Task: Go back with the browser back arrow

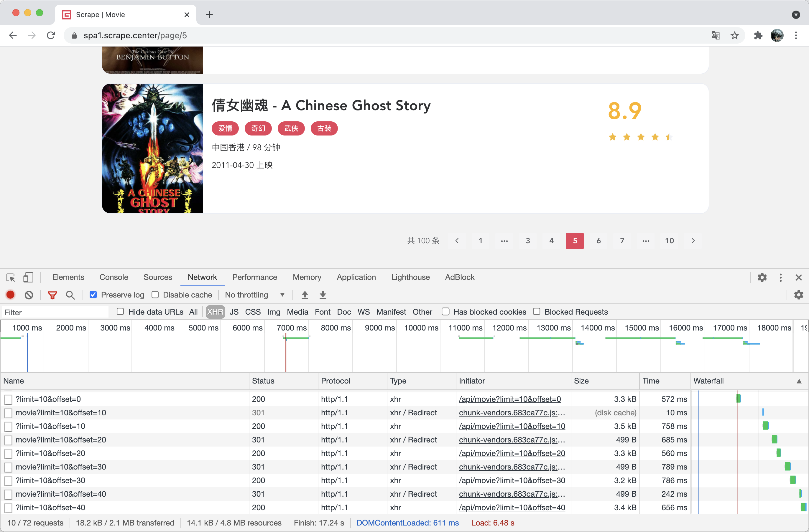Action: (x=13, y=35)
